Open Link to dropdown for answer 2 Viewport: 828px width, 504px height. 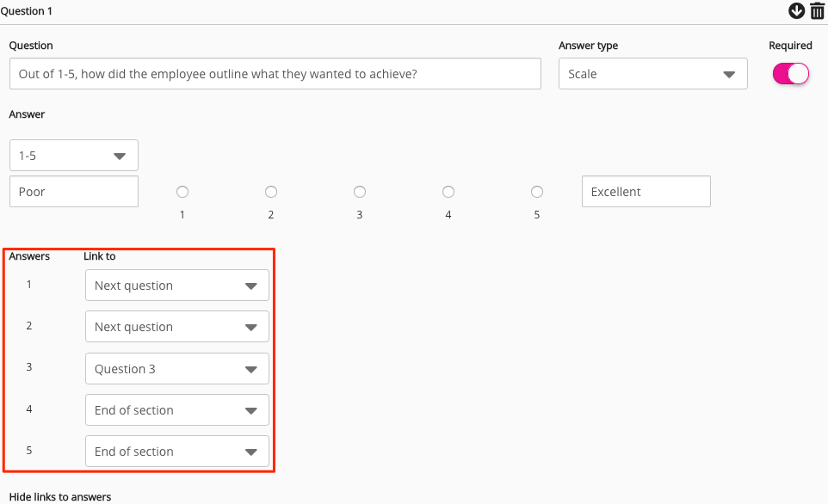[x=176, y=327]
